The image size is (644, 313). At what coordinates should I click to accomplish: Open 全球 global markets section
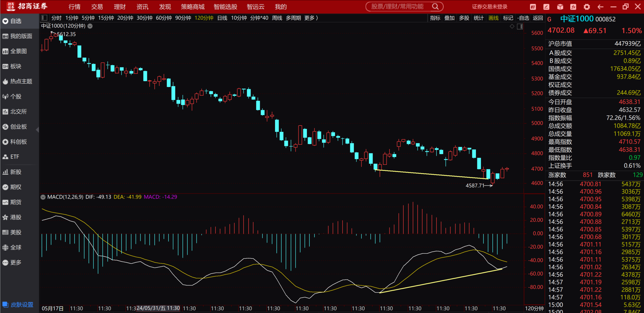[x=19, y=248]
